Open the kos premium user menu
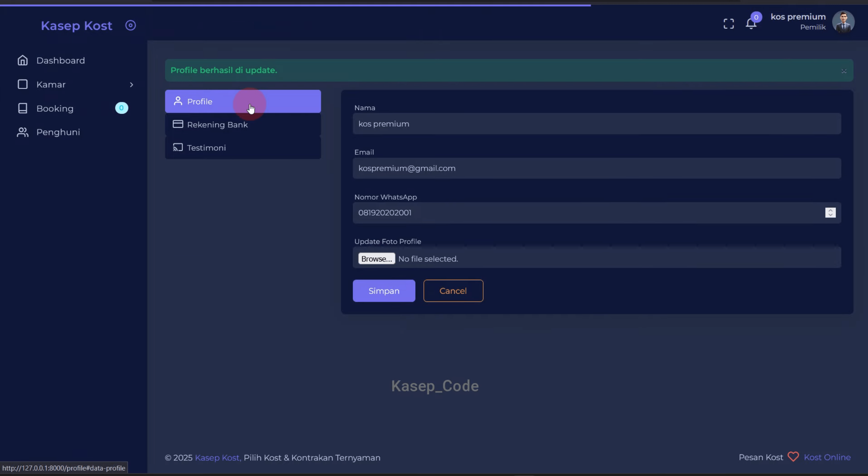868x476 pixels. (x=798, y=22)
